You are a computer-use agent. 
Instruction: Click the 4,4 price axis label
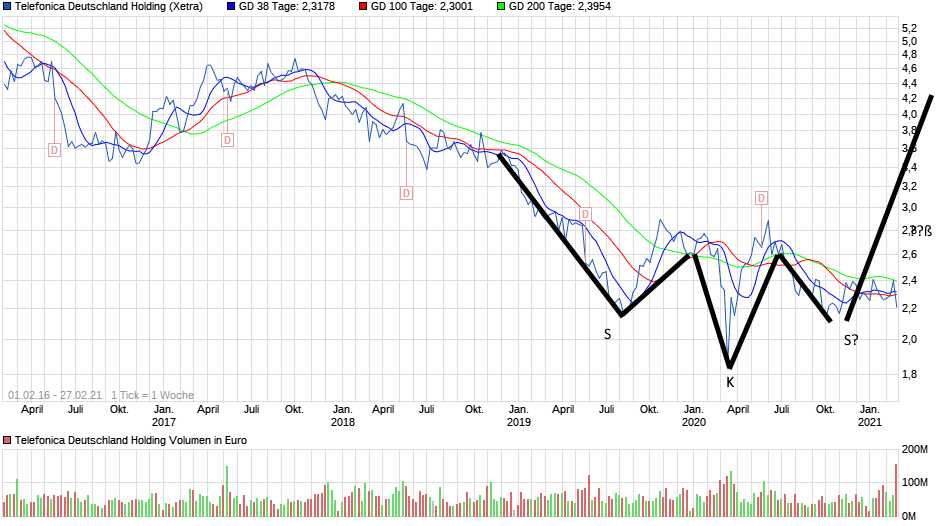(909, 83)
